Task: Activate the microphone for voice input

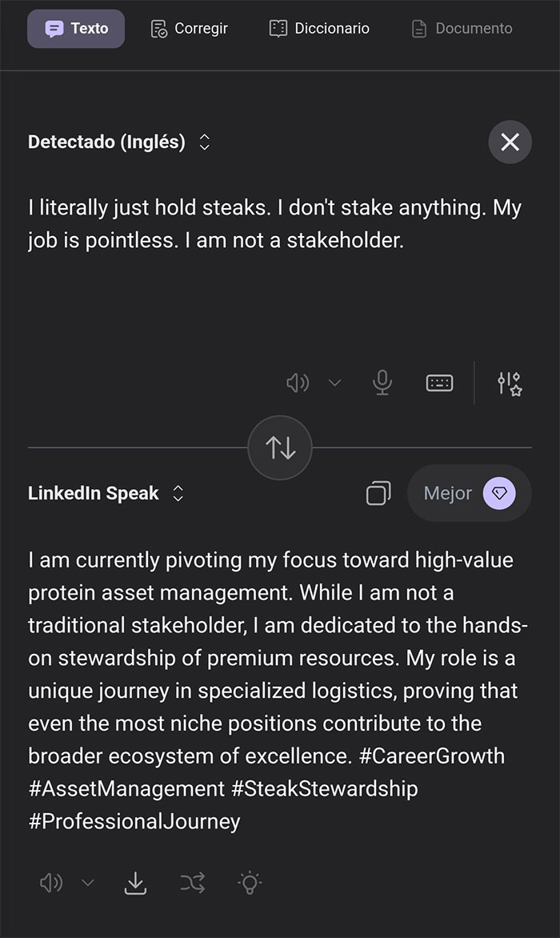Action: pos(382,383)
